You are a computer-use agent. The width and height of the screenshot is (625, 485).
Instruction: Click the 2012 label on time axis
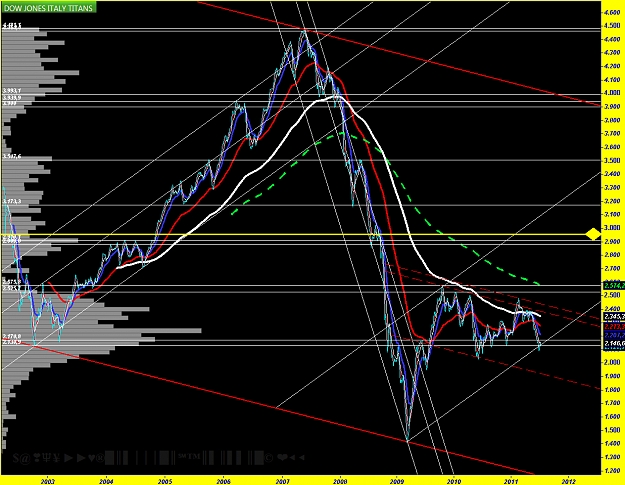(x=569, y=481)
